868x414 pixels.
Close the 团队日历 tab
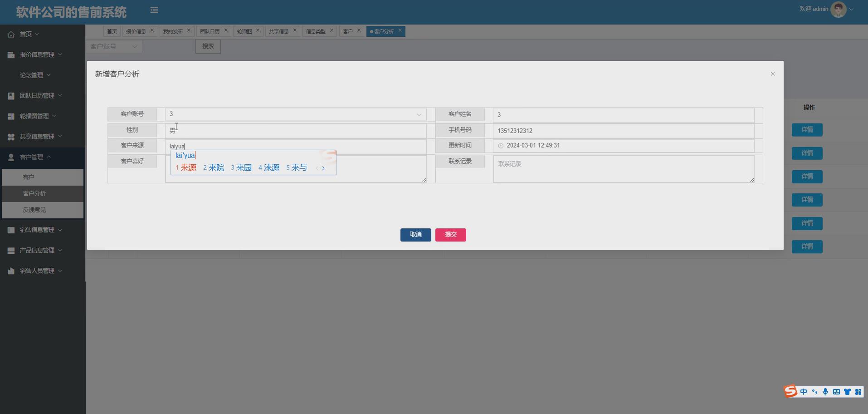click(x=226, y=30)
